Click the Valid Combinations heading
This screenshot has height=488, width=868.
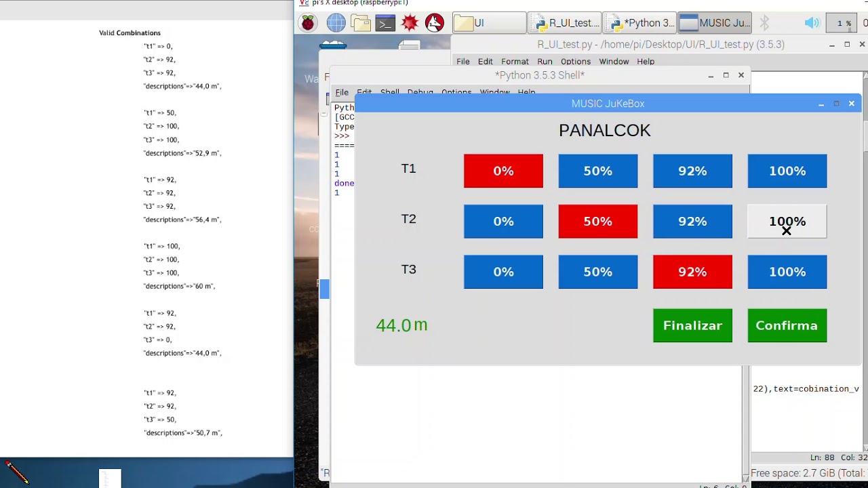click(x=130, y=33)
